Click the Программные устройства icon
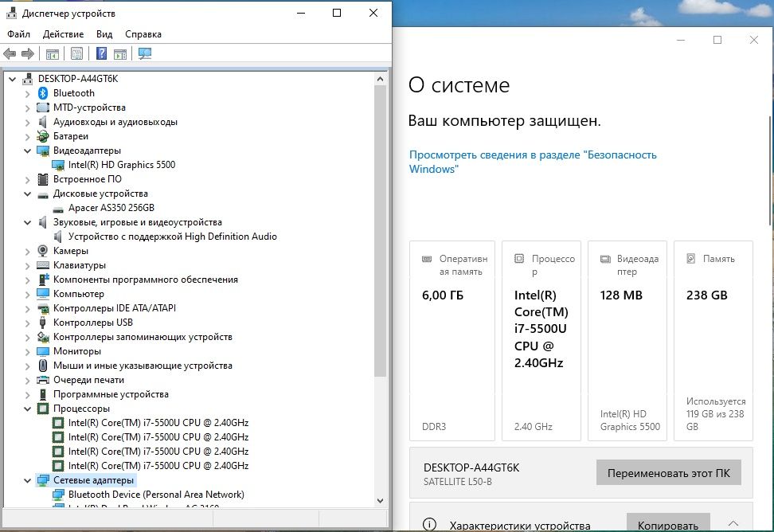The height and width of the screenshot is (532, 774). point(43,393)
